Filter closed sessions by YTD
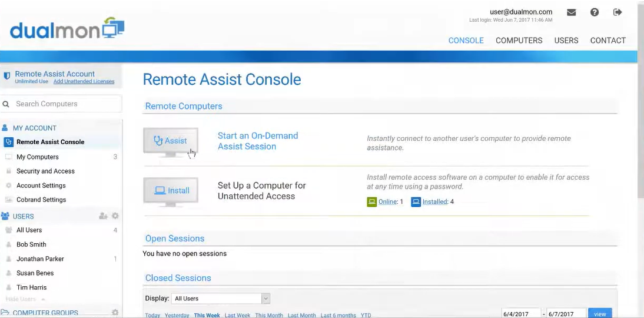Viewport: 644px width, 318px height. (x=366, y=315)
